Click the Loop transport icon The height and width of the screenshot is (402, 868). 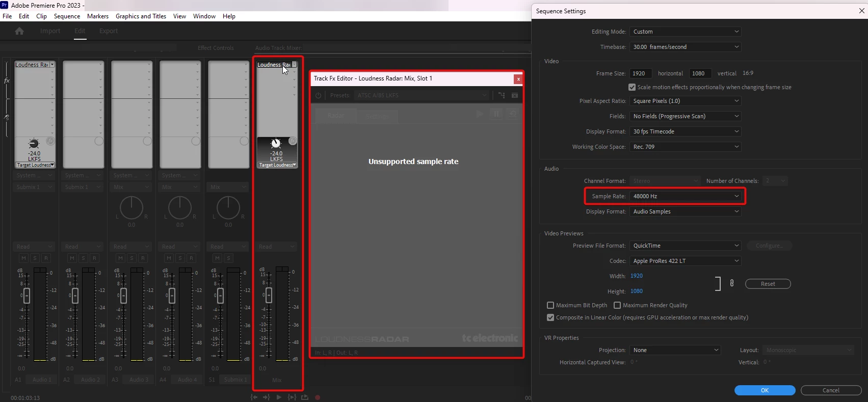click(x=305, y=397)
